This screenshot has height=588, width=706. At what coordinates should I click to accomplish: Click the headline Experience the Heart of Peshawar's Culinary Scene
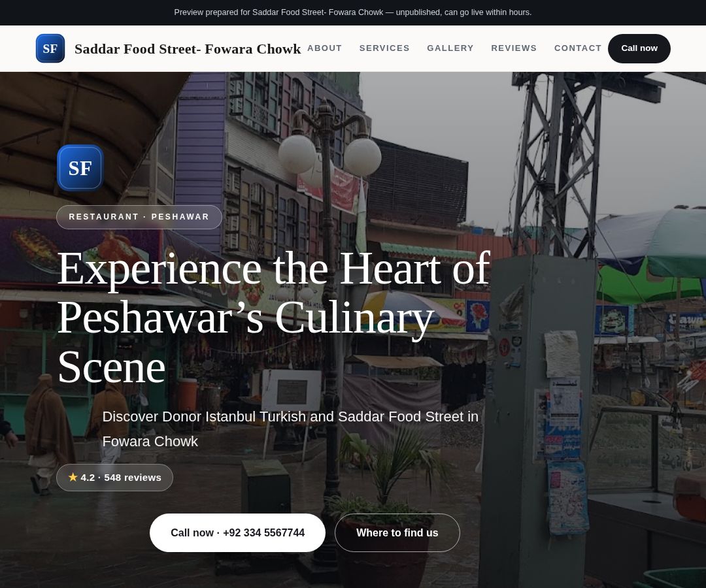[x=274, y=317]
